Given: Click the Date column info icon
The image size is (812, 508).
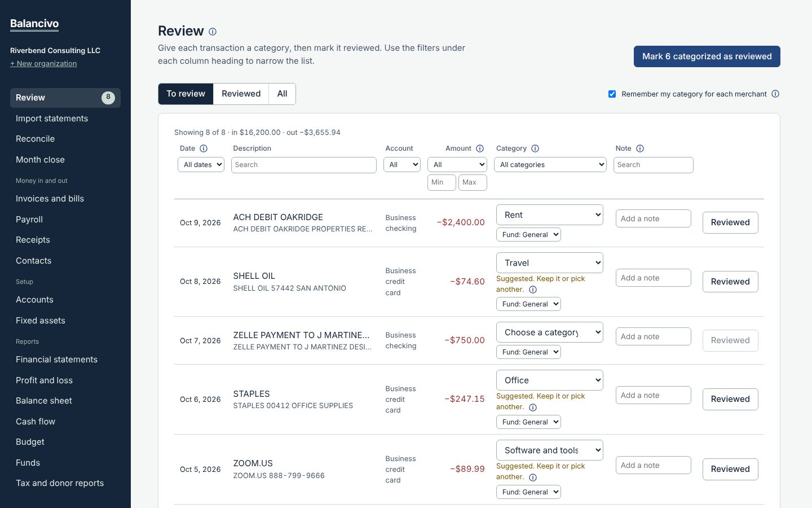Looking at the screenshot, I should (204, 148).
